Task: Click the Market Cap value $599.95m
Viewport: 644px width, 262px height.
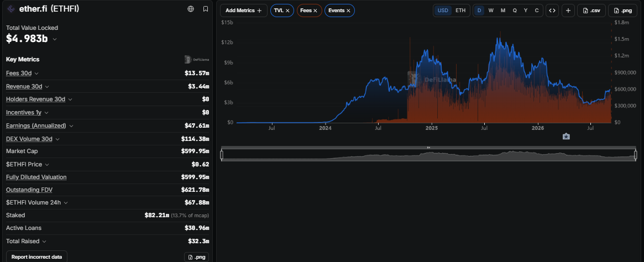Action: tap(195, 151)
